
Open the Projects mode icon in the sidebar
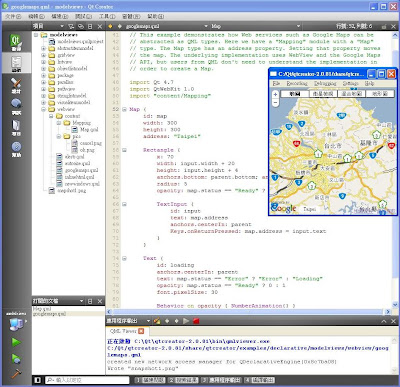pyautogui.click(x=16, y=127)
